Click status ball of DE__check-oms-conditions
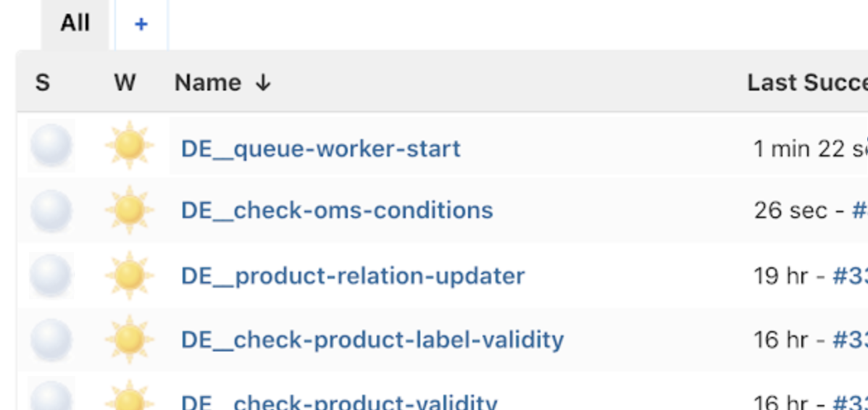 coord(51,210)
